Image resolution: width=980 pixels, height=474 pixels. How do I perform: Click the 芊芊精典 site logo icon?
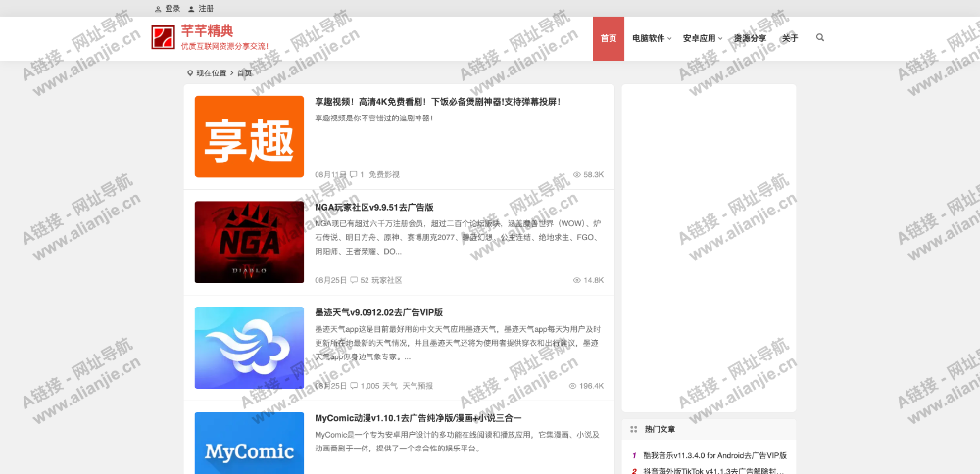click(163, 37)
